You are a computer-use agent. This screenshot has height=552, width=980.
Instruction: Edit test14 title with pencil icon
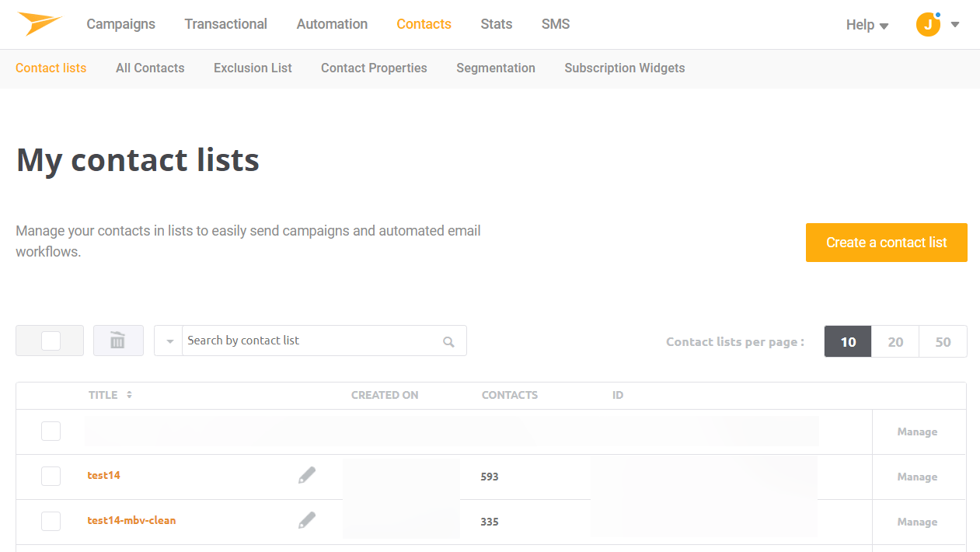(x=307, y=475)
